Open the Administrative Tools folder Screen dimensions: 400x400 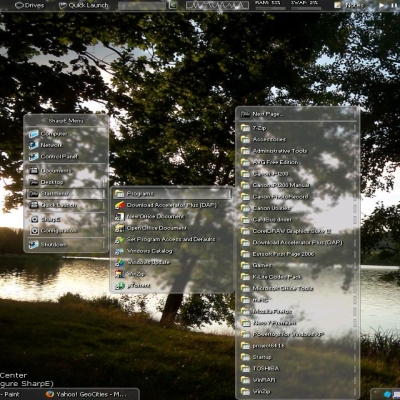(x=298, y=151)
